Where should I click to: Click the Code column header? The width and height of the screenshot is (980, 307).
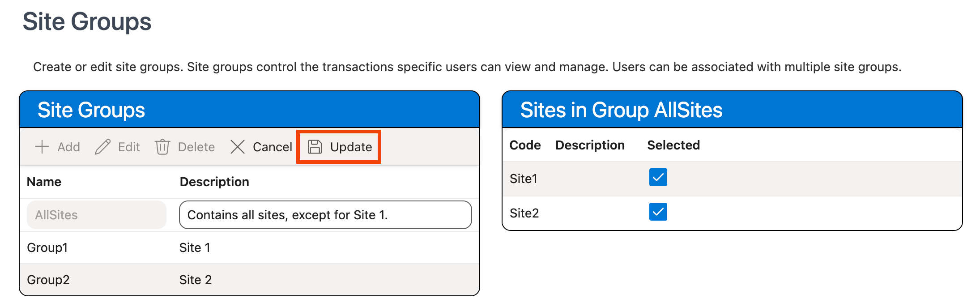525,145
